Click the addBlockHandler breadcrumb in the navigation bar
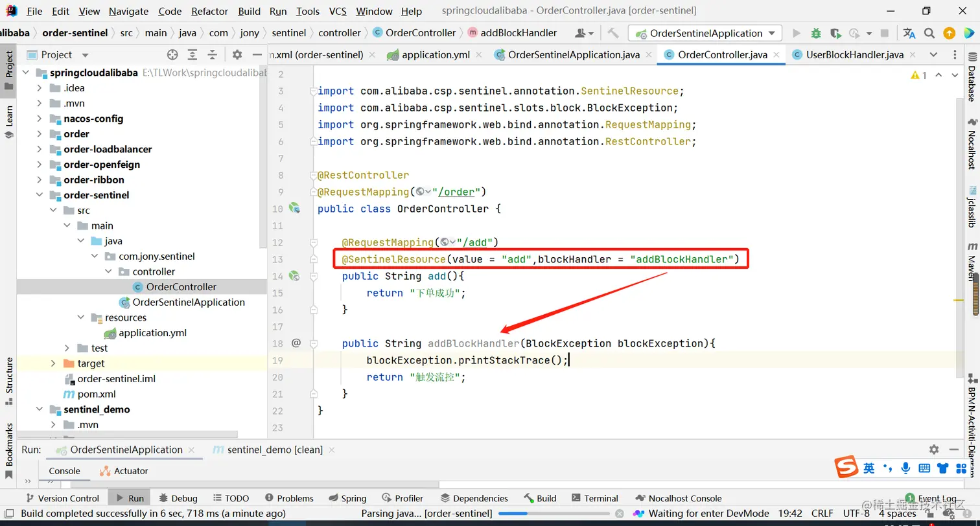Screen dimensions: 980x526 pos(512,33)
